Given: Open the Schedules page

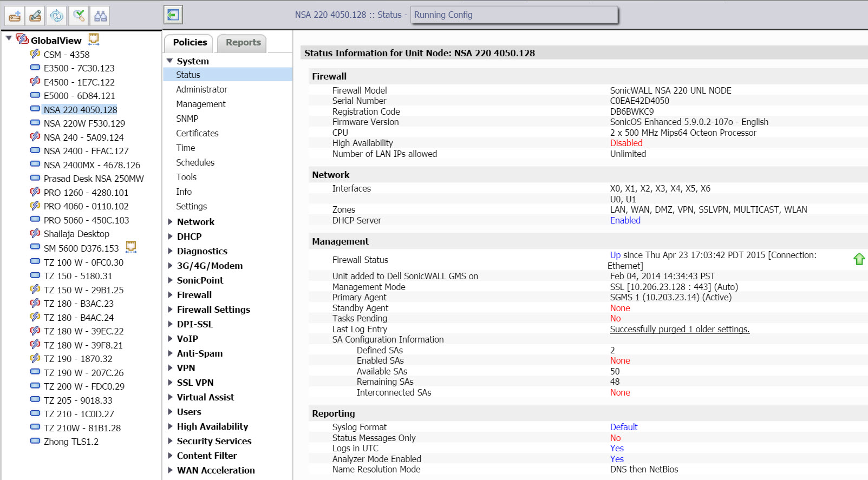Looking at the screenshot, I should (x=195, y=162).
